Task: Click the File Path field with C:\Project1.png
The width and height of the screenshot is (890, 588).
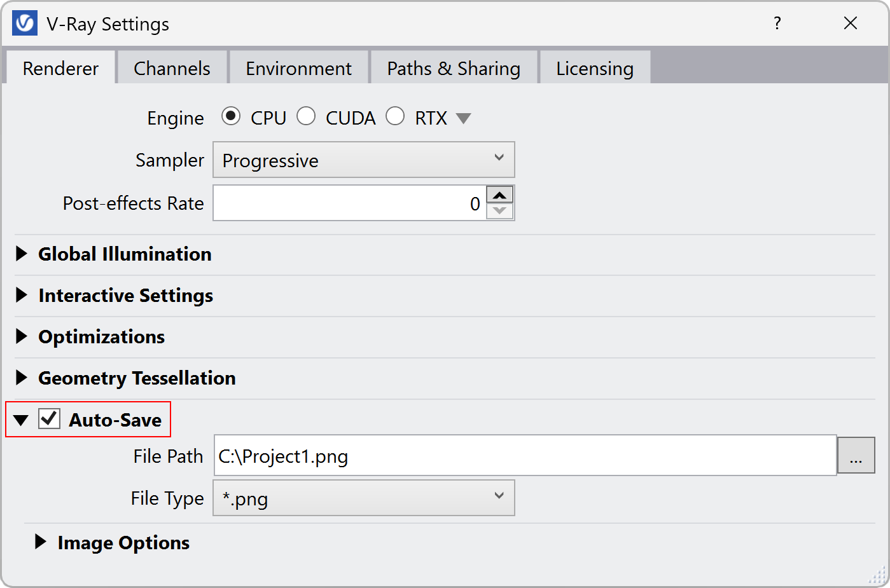Action: [525, 455]
